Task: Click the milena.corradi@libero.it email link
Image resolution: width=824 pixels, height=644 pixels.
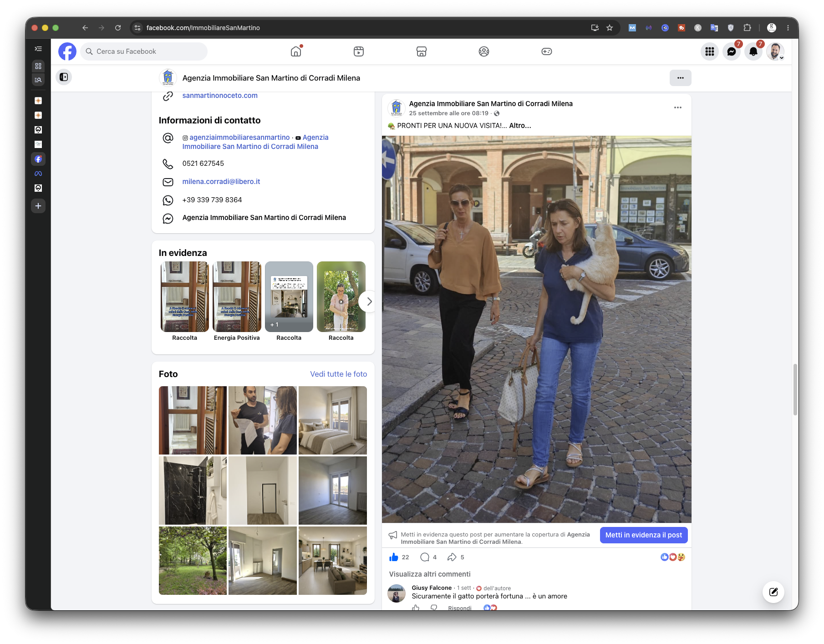Action: [x=221, y=182]
